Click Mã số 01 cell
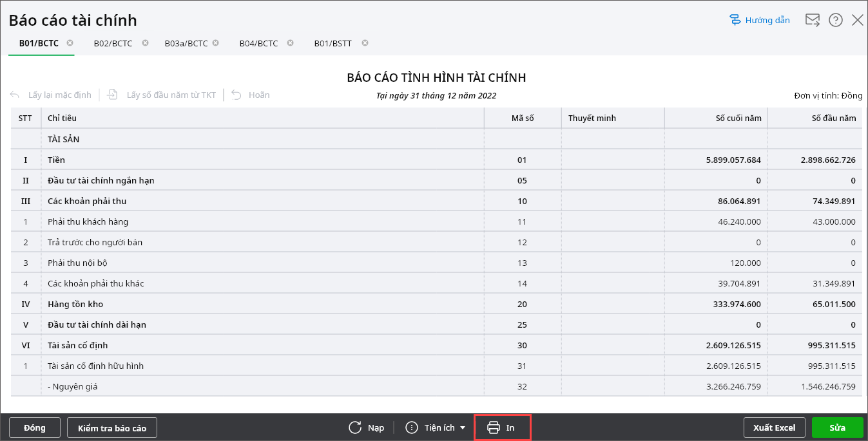Screen dimensions: 868x441 click(x=522, y=160)
